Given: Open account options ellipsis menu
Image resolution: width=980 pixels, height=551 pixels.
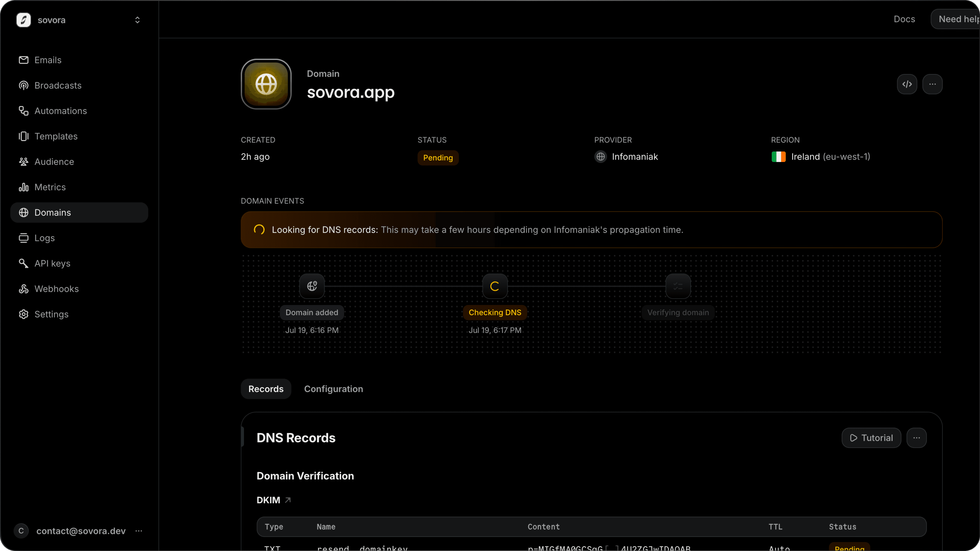Looking at the screenshot, I should 139,531.
